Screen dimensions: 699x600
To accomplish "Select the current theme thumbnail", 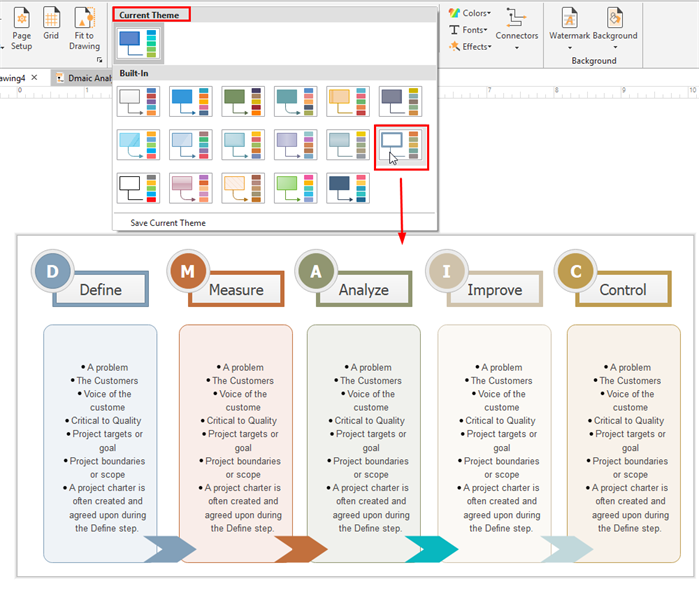I will click(x=138, y=43).
